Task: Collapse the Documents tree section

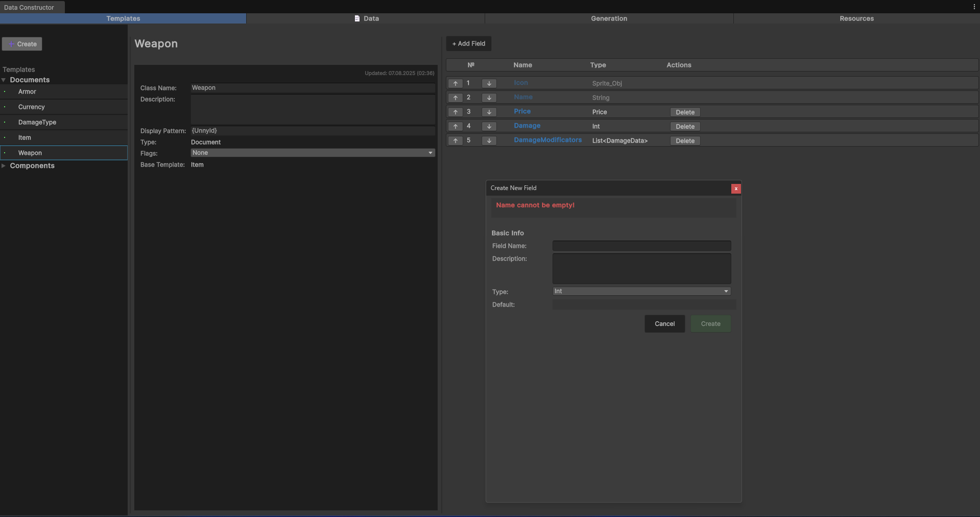Action: point(4,80)
